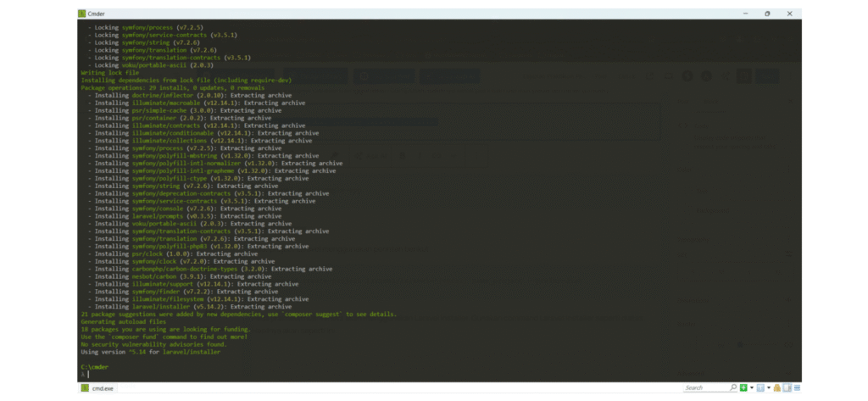This screenshot has height=401, width=868.
Task: Open the hamburger settings menu
Action: 796,387
